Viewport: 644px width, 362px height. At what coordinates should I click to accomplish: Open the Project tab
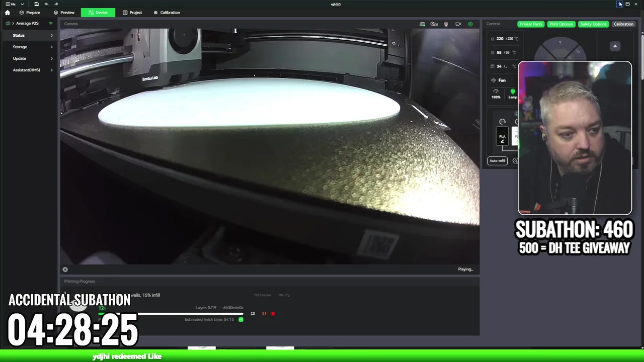tap(132, 13)
